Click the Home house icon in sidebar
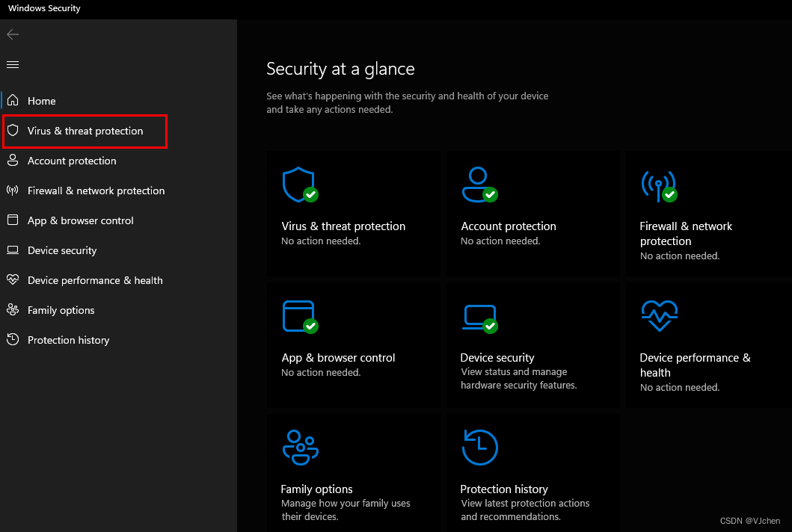Image resolution: width=792 pixels, height=532 pixels. (x=13, y=100)
